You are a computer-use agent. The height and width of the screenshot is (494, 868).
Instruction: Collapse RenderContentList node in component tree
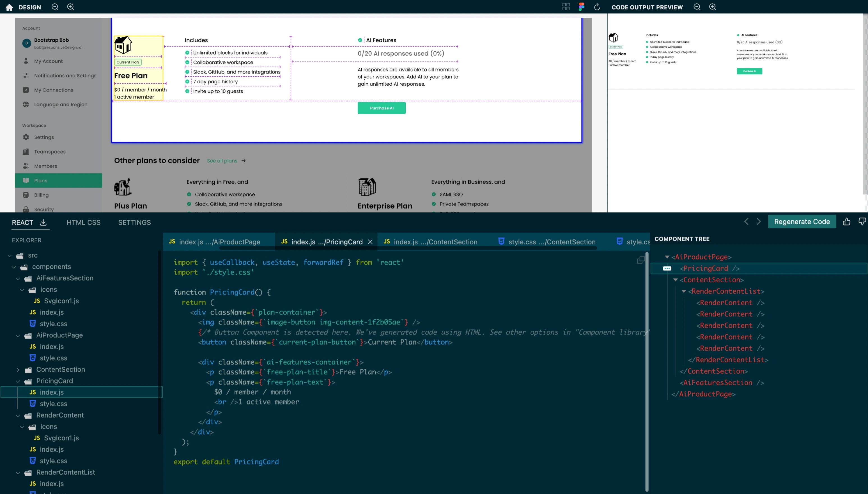tap(684, 291)
